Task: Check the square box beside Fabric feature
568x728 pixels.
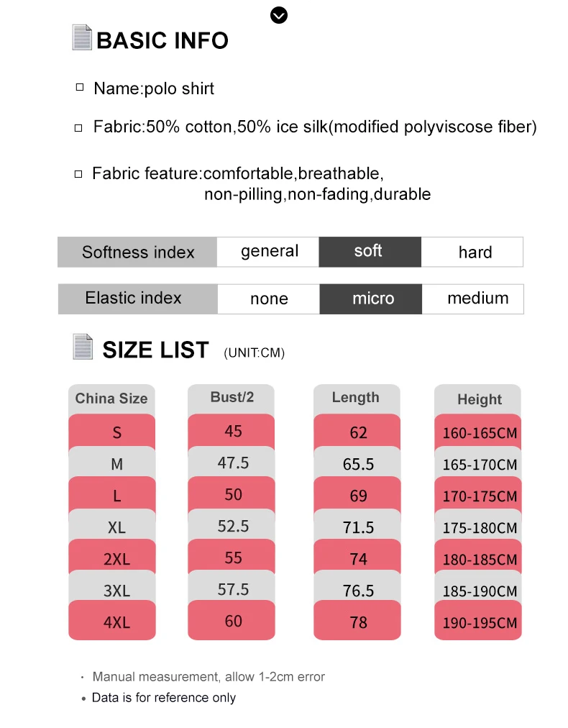Action: click(x=79, y=173)
